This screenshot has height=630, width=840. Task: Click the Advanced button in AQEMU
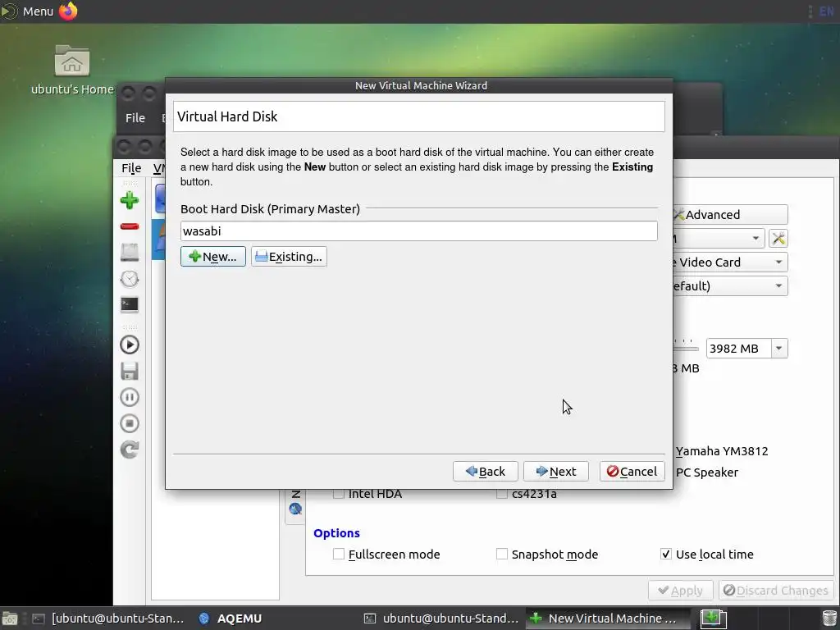click(730, 214)
